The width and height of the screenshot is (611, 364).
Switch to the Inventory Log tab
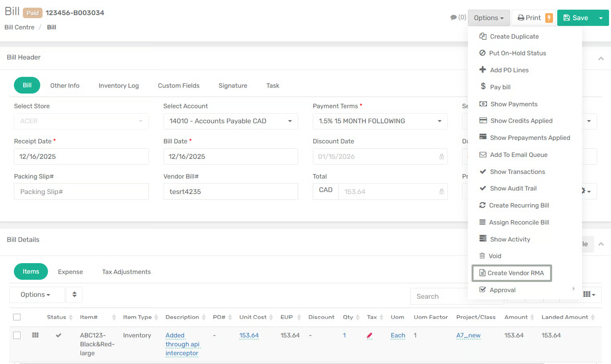coord(119,86)
